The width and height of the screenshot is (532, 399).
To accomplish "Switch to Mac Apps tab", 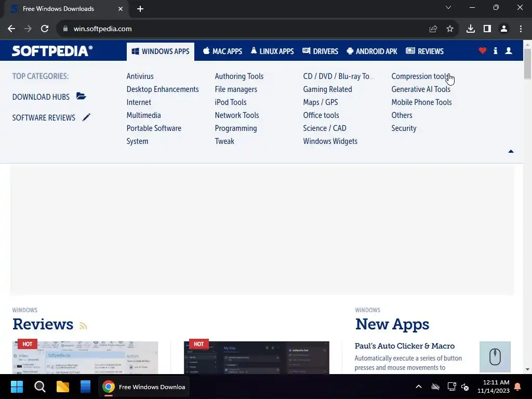I will tap(222, 51).
